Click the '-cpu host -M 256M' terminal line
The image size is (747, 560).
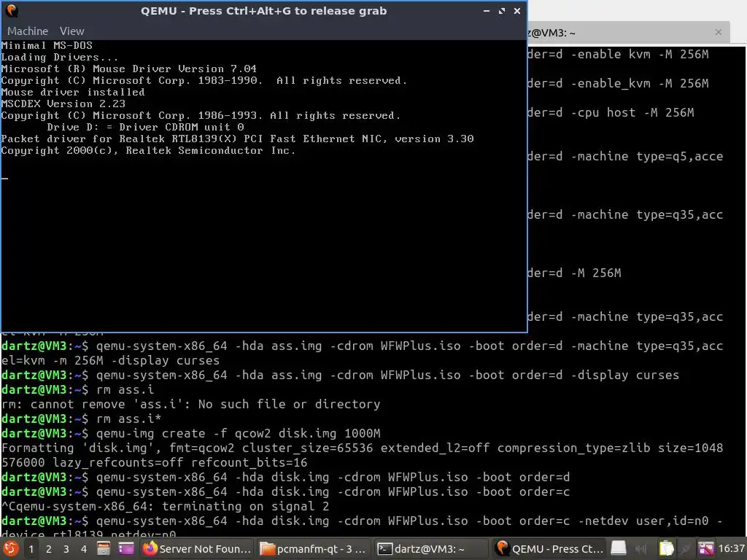(611, 113)
